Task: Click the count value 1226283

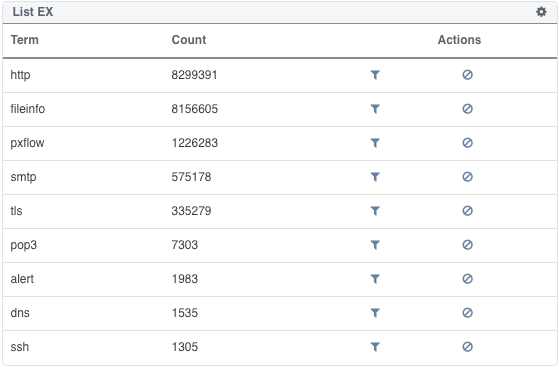Action: pos(195,143)
